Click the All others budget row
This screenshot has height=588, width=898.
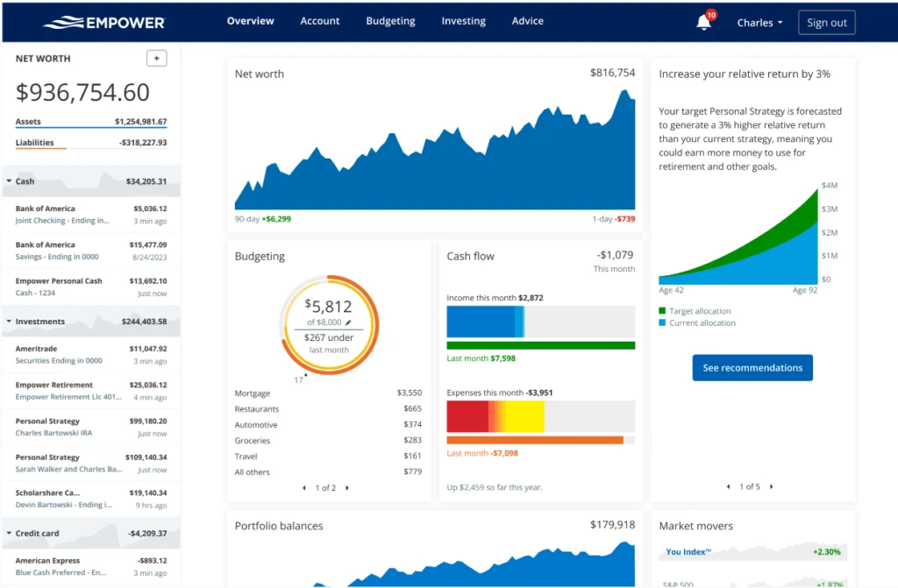tap(328, 471)
